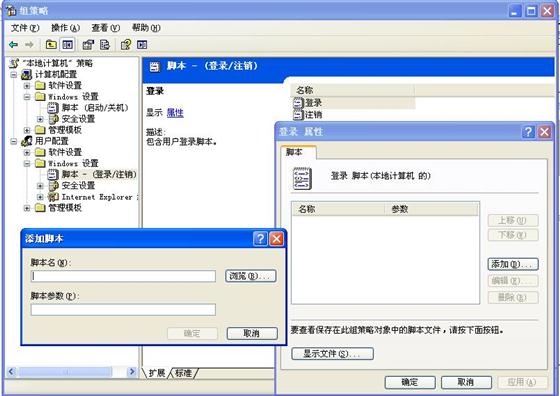560x396 pixels.
Task: Collapse Windows 设置 under 计算机配置
Action: click(27, 97)
